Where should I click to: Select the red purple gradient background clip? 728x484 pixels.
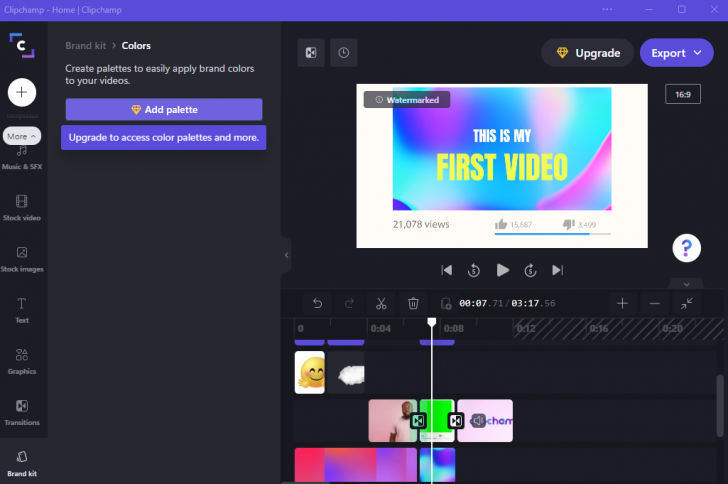click(x=356, y=465)
